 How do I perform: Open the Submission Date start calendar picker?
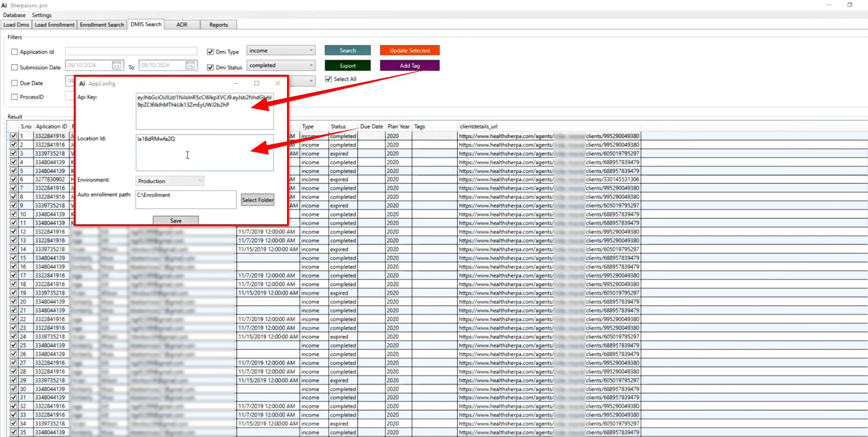coord(117,66)
